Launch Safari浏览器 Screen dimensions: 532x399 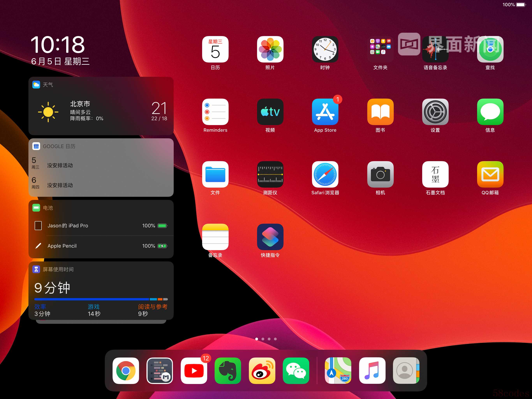pos(325,175)
